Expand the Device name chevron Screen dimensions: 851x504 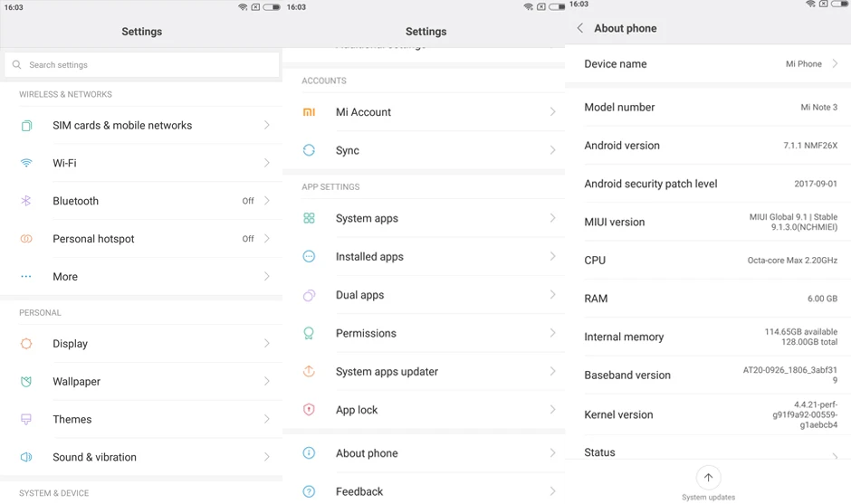pyautogui.click(x=836, y=64)
